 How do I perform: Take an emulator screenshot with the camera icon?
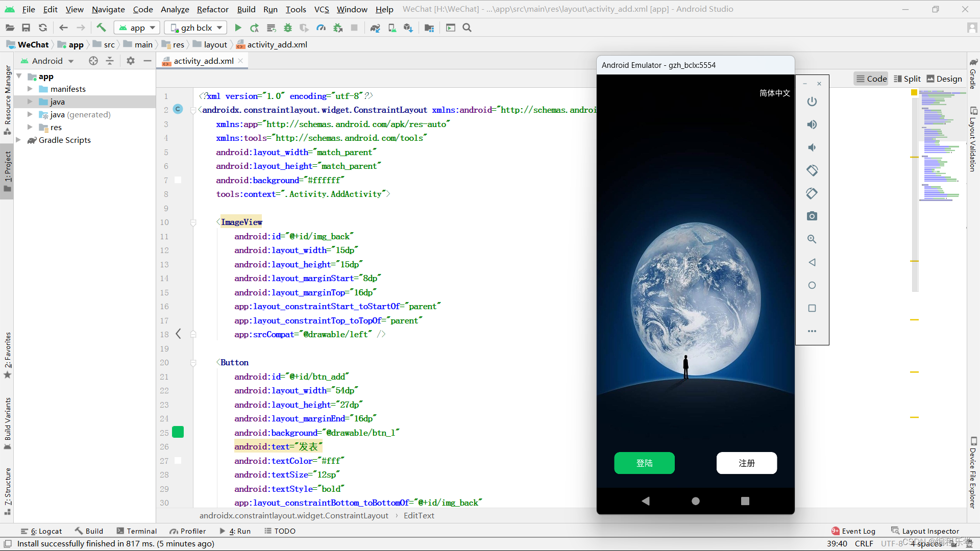[x=812, y=216]
